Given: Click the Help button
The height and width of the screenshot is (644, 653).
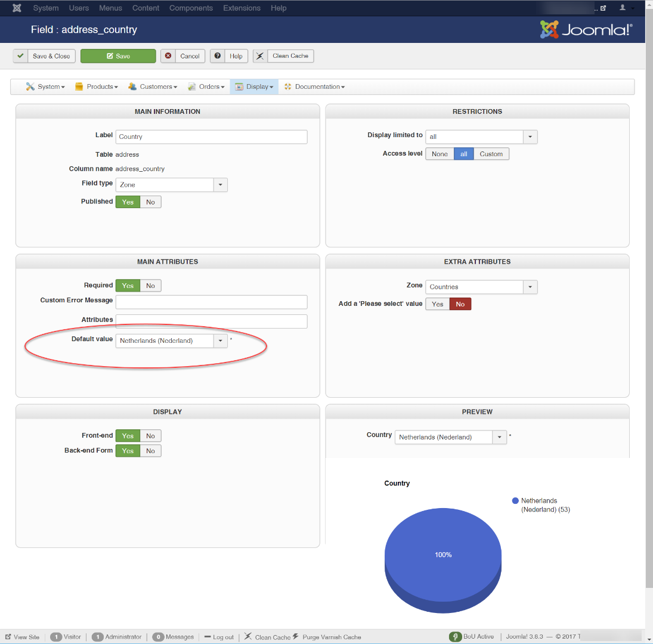Looking at the screenshot, I should (x=229, y=56).
